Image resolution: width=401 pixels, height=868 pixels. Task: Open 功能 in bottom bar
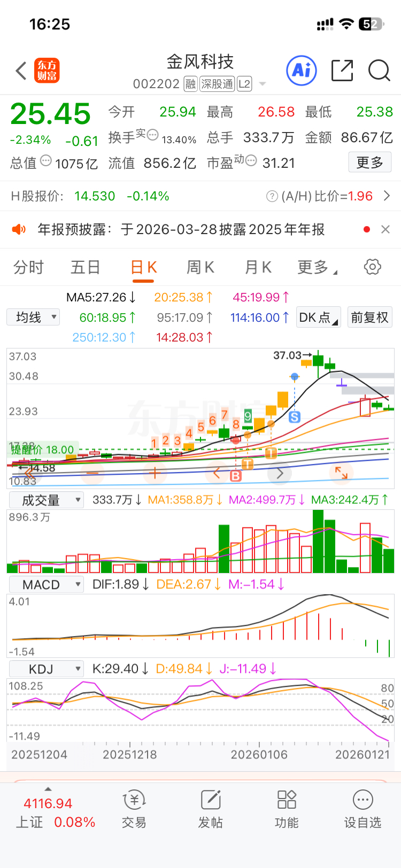287,810
